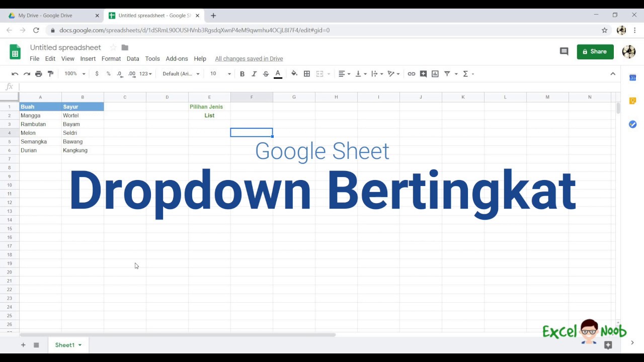This screenshot has width=644, height=362.
Task: Click the Share button
Action: pos(595,51)
